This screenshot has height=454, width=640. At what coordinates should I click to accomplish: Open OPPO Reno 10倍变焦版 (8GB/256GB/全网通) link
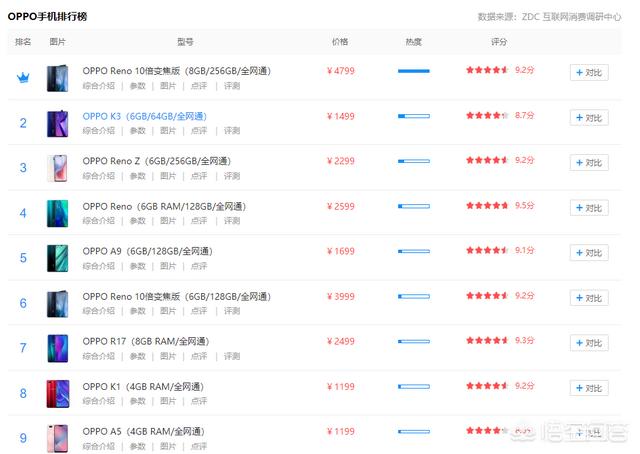[177, 71]
